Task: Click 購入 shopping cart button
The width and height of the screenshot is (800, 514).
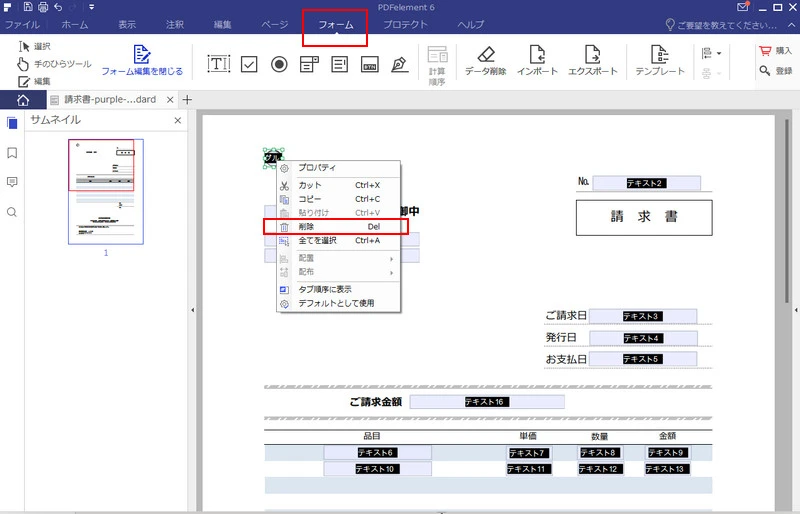Action: click(775, 51)
